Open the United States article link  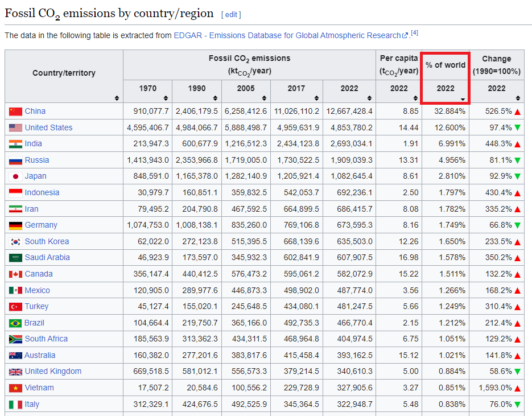tap(48, 127)
